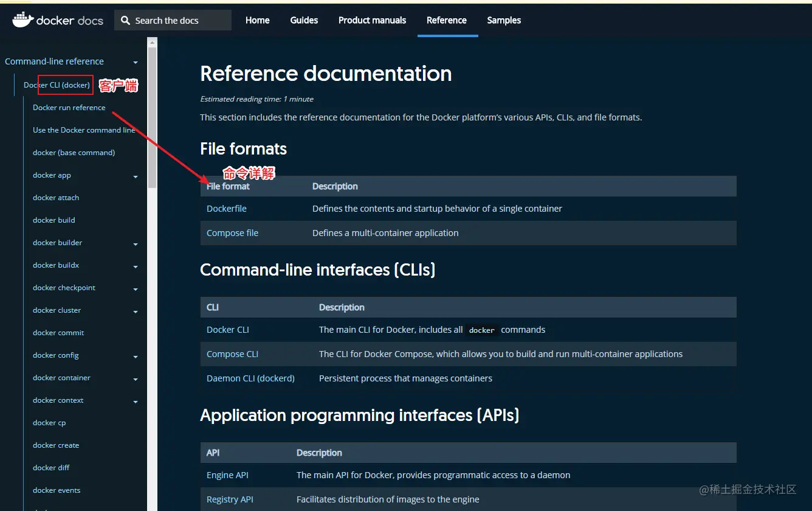The width and height of the screenshot is (812, 511).
Task: Open the docker events sidebar entry
Action: point(57,490)
